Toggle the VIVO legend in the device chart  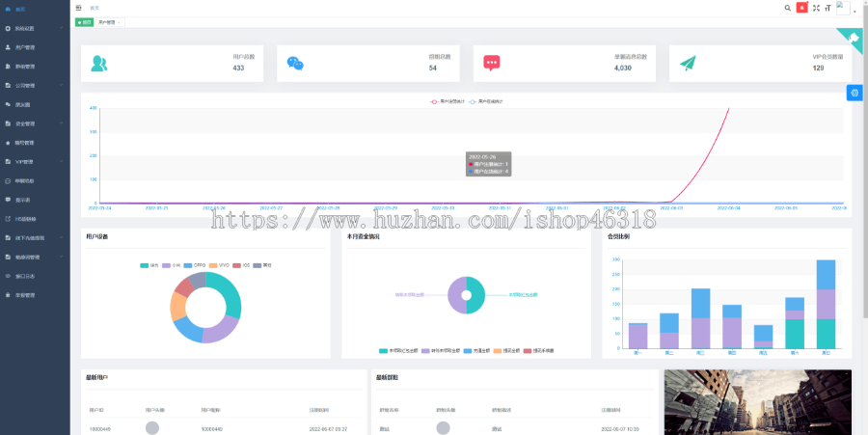[x=219, y=265]
